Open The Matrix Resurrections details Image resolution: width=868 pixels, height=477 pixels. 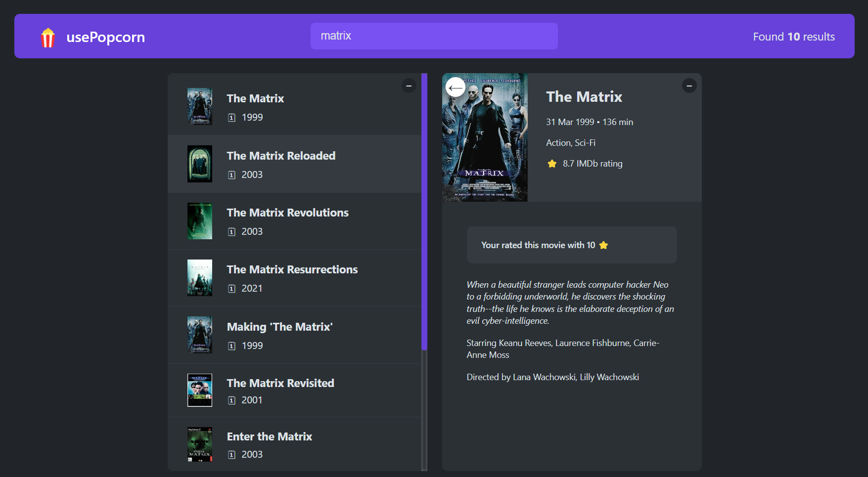pos(292,270)
